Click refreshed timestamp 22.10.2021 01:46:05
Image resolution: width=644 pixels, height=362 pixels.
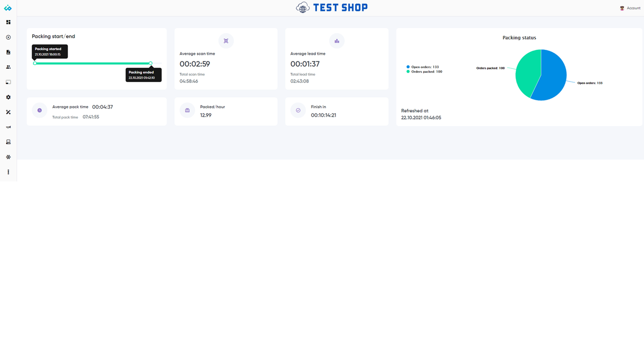[x=421, y=118]
